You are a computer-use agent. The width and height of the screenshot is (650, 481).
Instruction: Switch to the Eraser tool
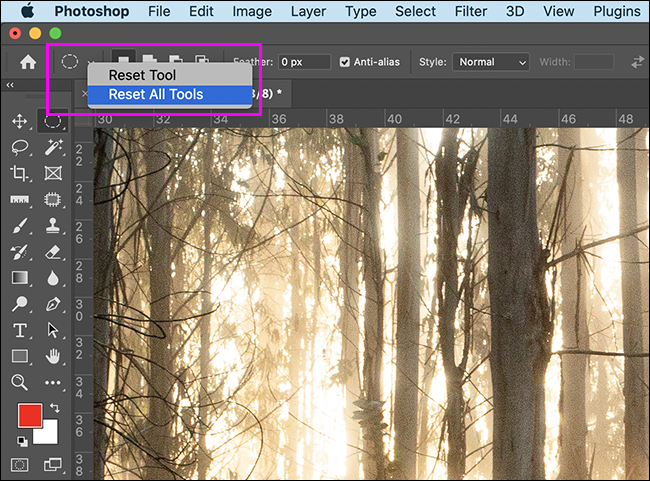tap(53, 252)
